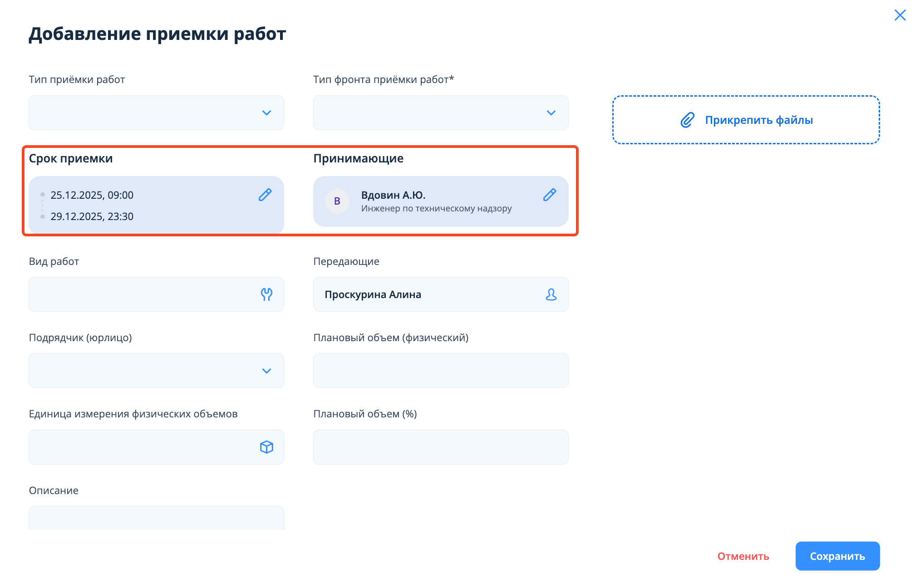Click the paperclip icon for file attachment
Viewport: 915px width, 588px height.
pos(687,120)
